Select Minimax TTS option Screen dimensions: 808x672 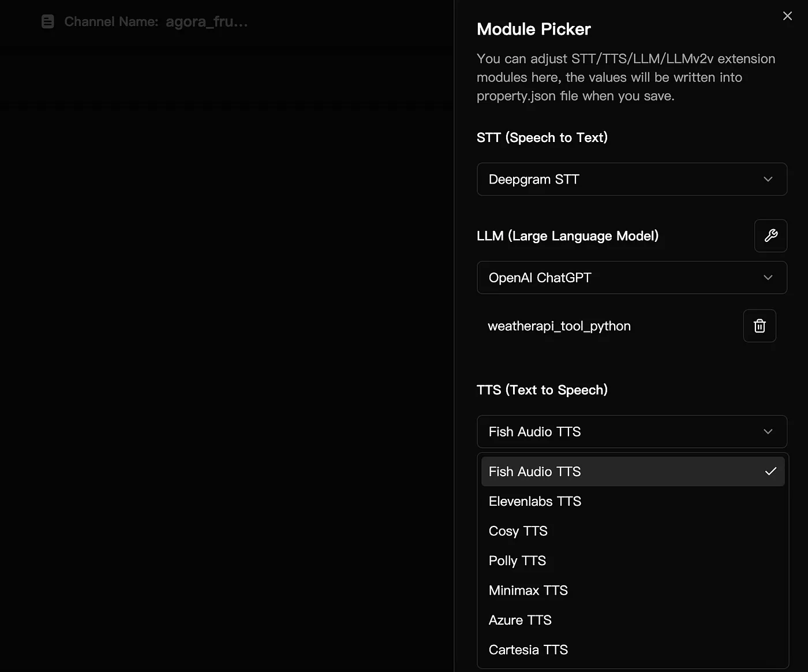coord(528,591)
